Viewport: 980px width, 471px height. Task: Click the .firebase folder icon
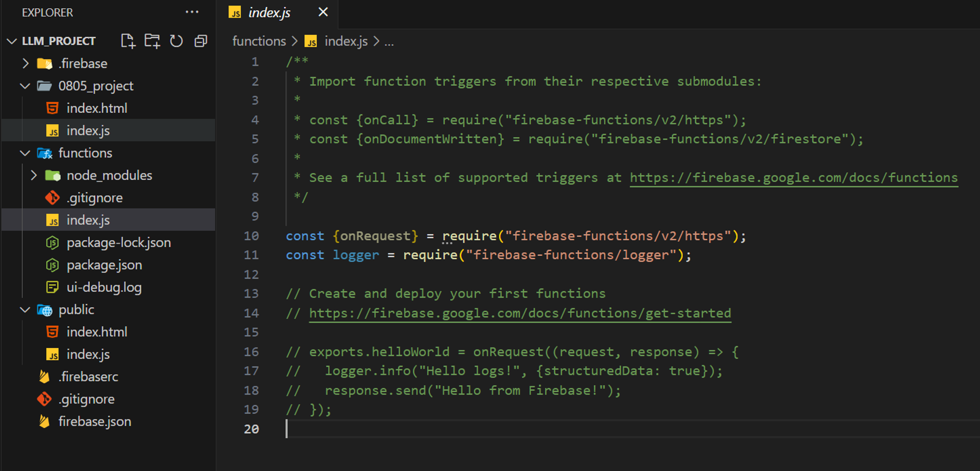click(45, 64)
